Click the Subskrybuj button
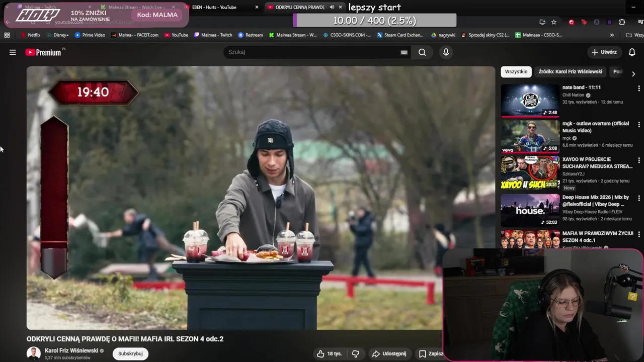This screenshot has width=644, height=362. pyautogui.click(x=130, y=353)
